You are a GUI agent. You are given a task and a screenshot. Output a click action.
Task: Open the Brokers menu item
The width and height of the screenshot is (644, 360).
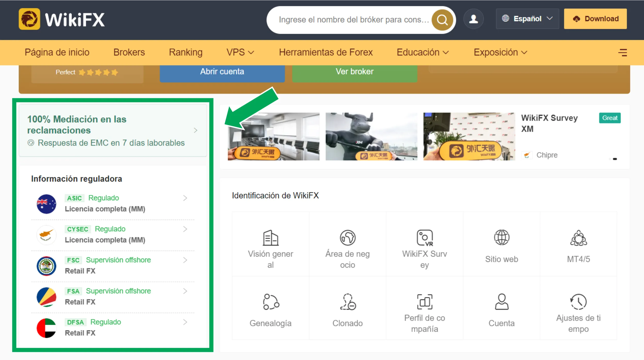tap(129, 52)
